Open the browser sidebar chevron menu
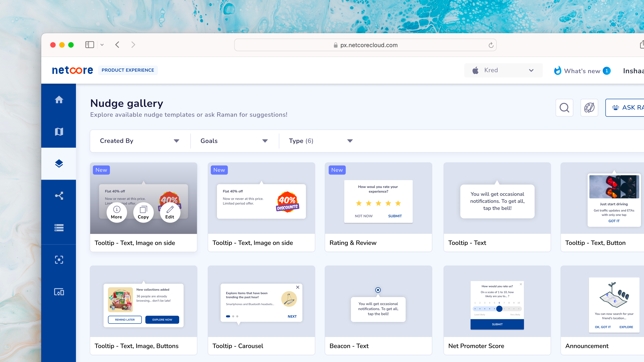 [102, 45]
